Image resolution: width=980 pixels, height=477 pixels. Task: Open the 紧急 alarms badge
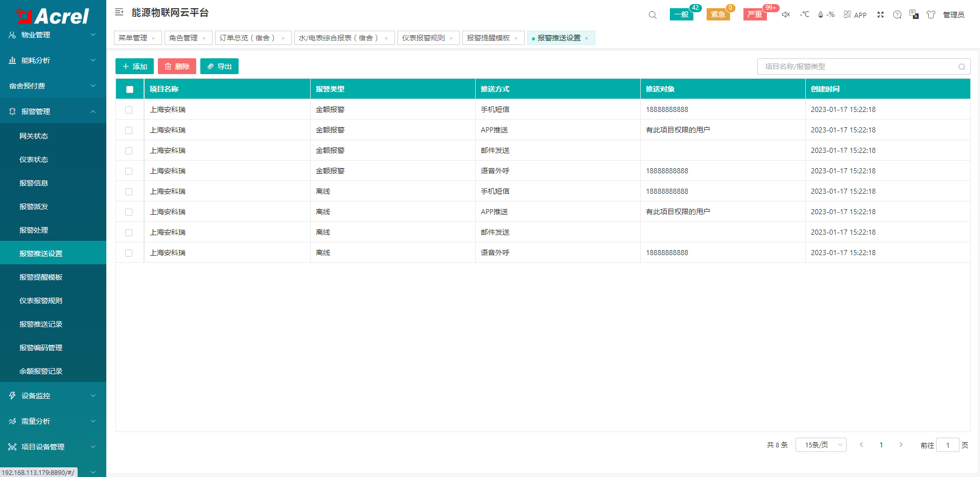pyautogui.click(x=718, y=14)
